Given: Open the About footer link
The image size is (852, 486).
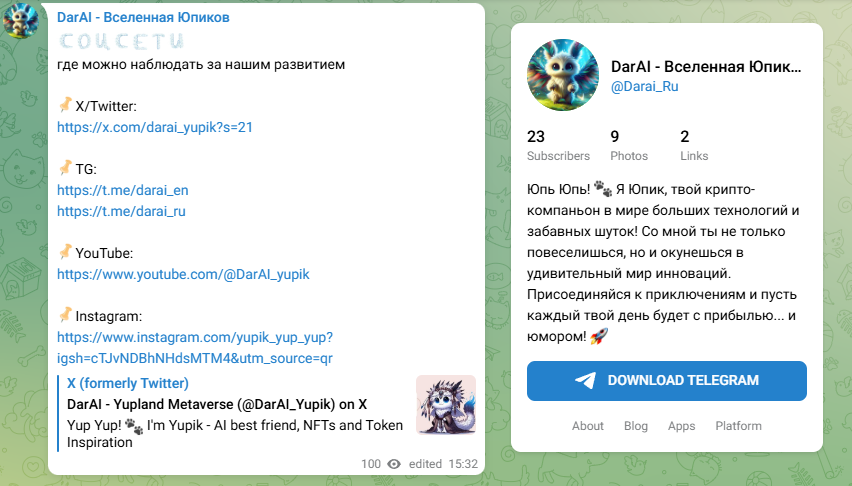Looking at the screenshot, I should click(587, 426).
